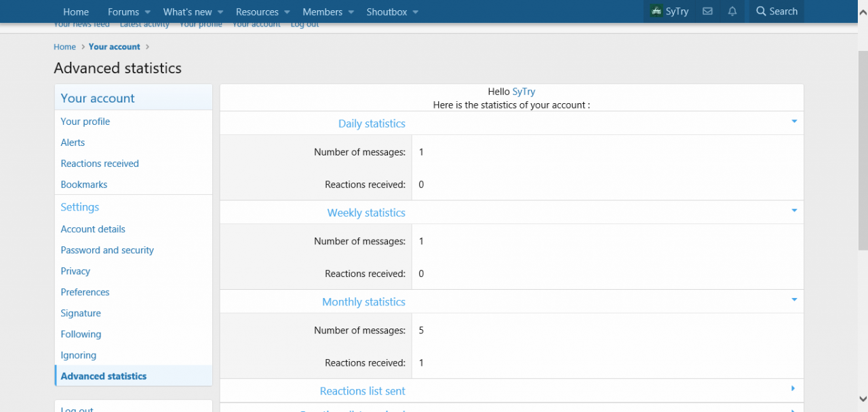
Task: Open the Members dropdown arrow
Action: coord(351,12)
